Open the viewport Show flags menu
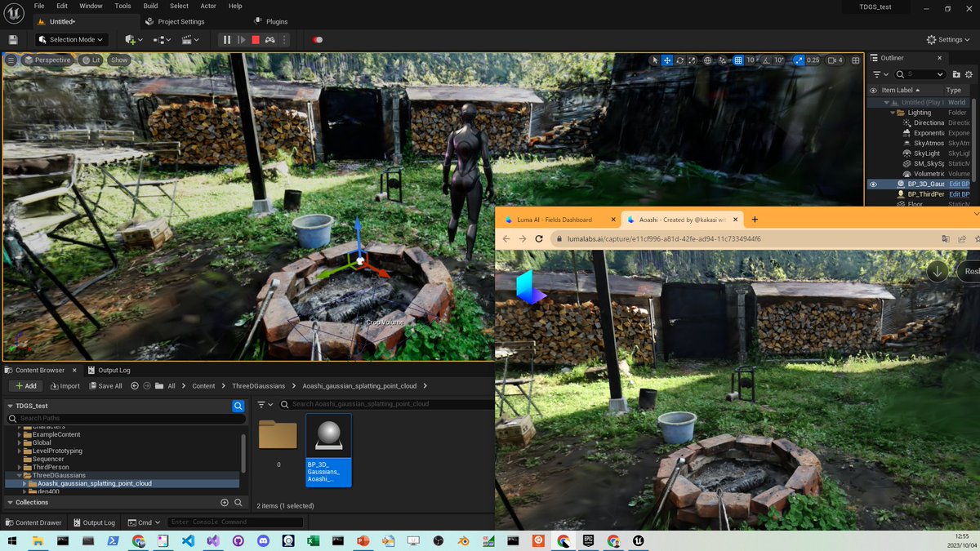 [x=119, y=60]
